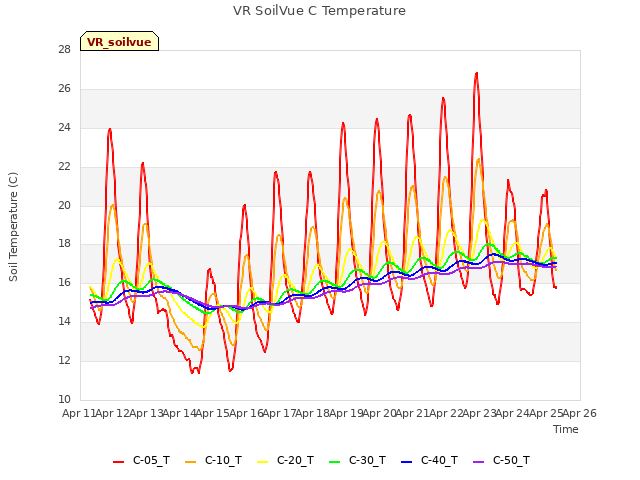Click the VR_soilvue label box

point(119,41)
